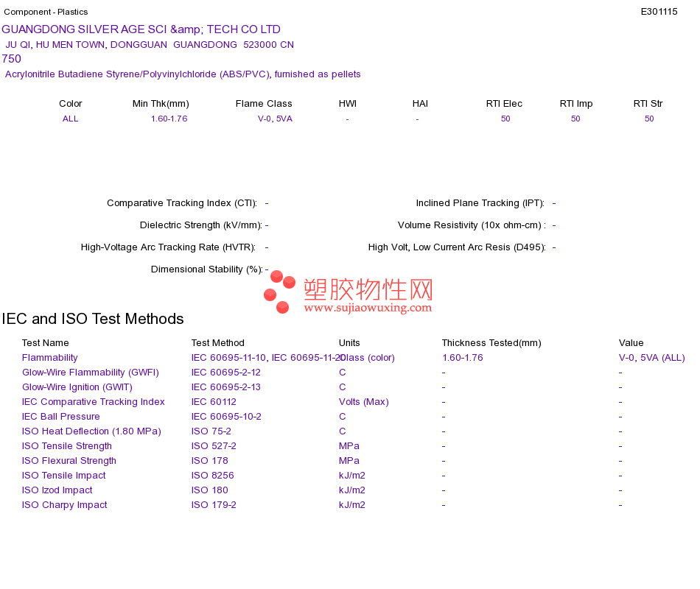Viewport: 700px width, 589px height.
Task: Open Glow-Wire Ignition (GWIT) link
Action: [x=77, y=387]
